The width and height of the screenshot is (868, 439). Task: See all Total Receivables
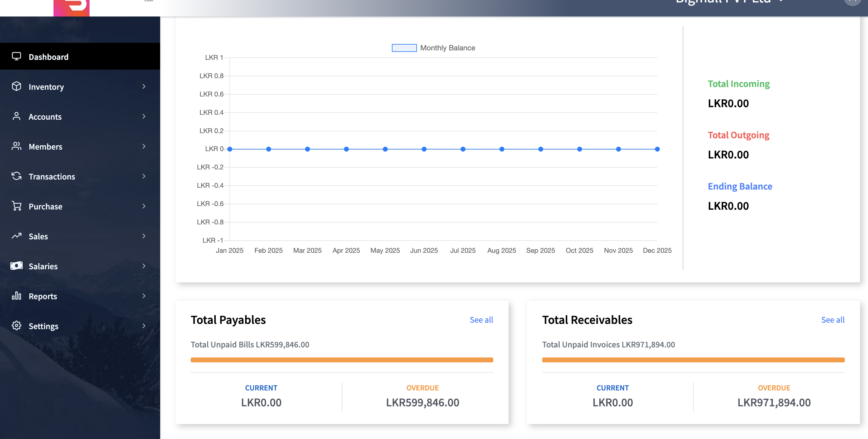[x=833, y=320]
